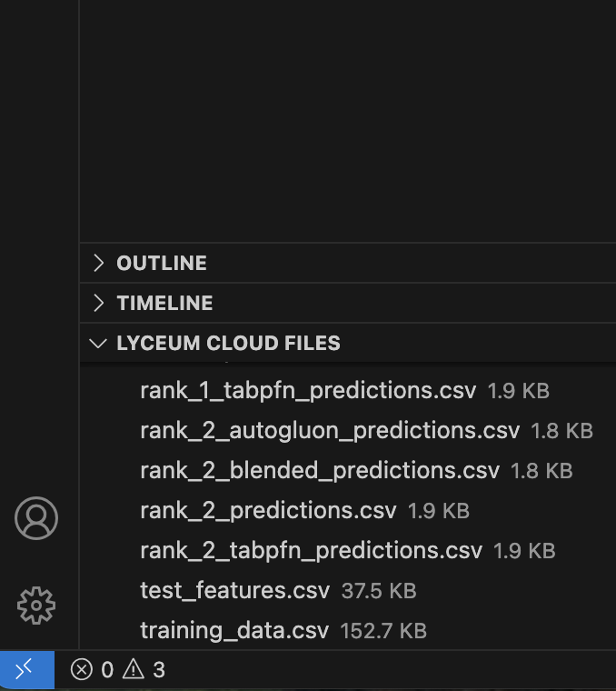Open the Manage settings gear
The image size is (616, 691).
[36, 605]
